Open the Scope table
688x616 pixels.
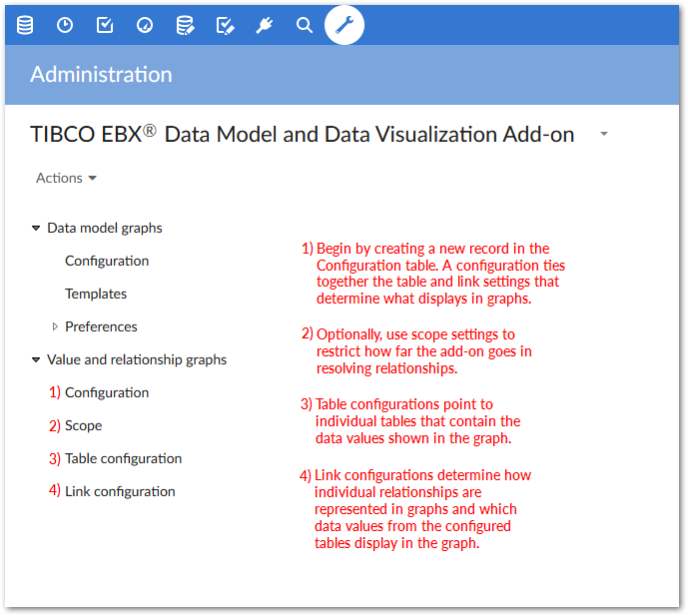(x=83, y=425)
